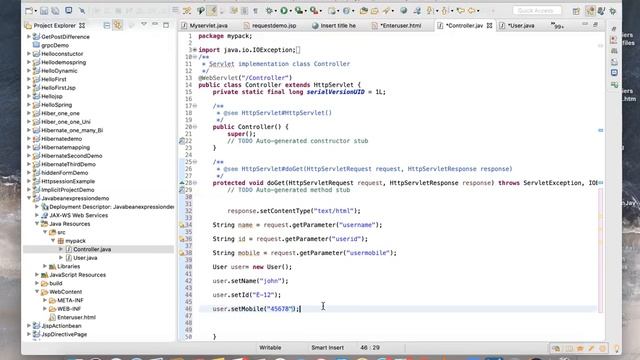The height and width of the screenshot is (360, 640).
Task: Click the "Smart Insert" status bar text
Action: point(327,348)
